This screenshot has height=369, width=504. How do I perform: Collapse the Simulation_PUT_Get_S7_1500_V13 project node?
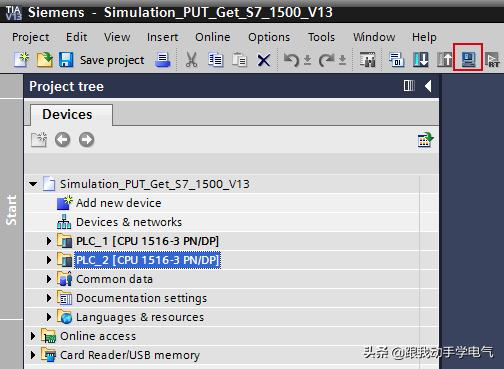[33, 184]
